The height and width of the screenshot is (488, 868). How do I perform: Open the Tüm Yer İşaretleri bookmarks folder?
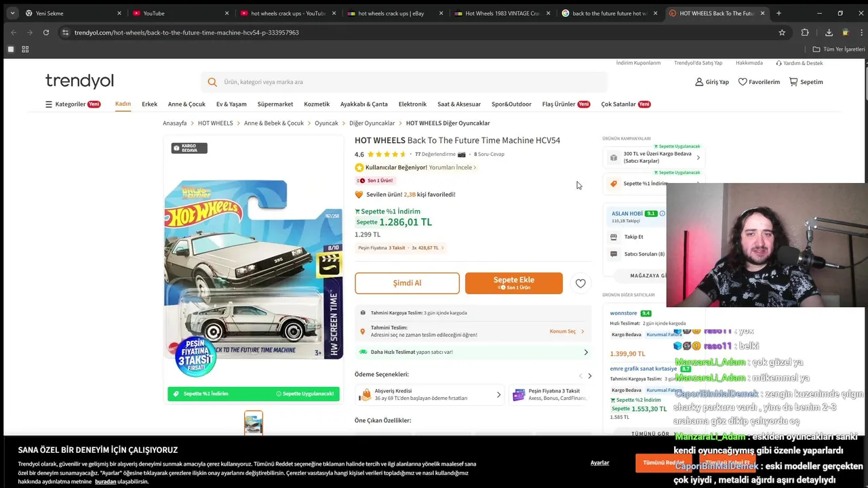pos(839,49)
